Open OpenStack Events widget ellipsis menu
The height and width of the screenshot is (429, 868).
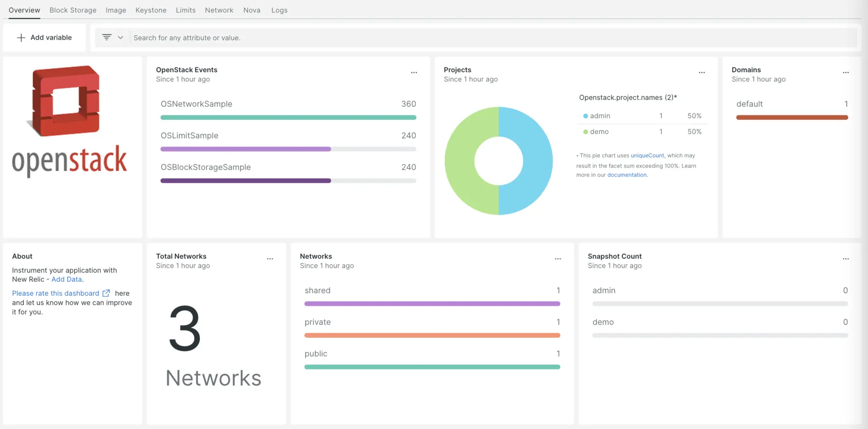414,72
